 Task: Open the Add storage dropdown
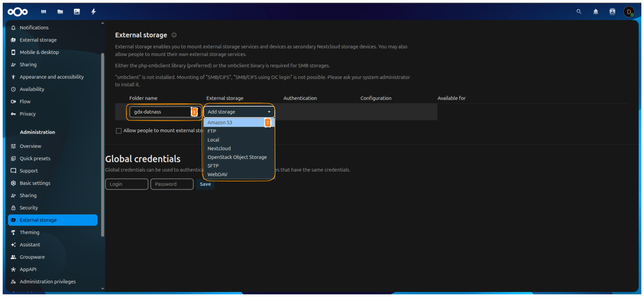point(239,112)
